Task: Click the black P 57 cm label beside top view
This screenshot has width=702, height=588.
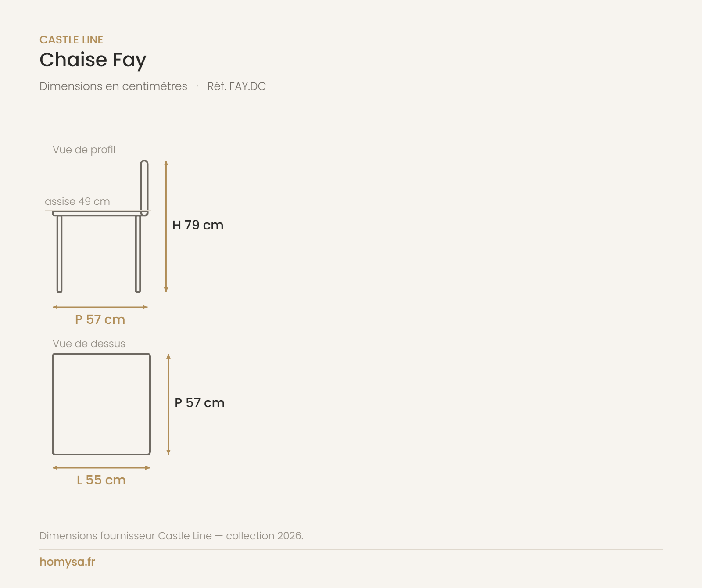Action: [200, 403]
